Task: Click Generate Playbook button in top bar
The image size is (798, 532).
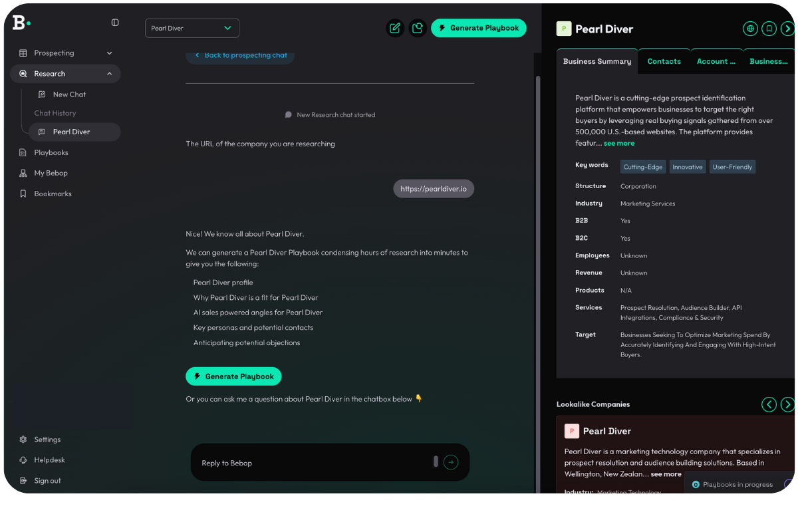Action: 479,28
